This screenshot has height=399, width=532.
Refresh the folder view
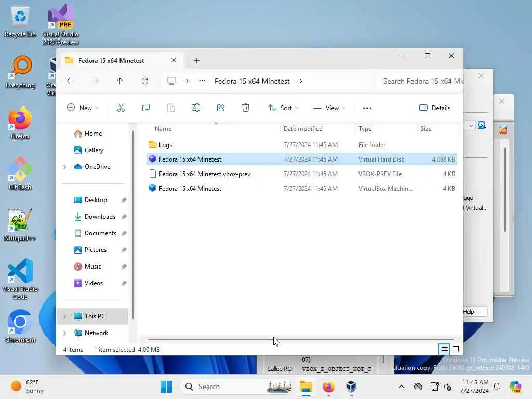(145, 81)
